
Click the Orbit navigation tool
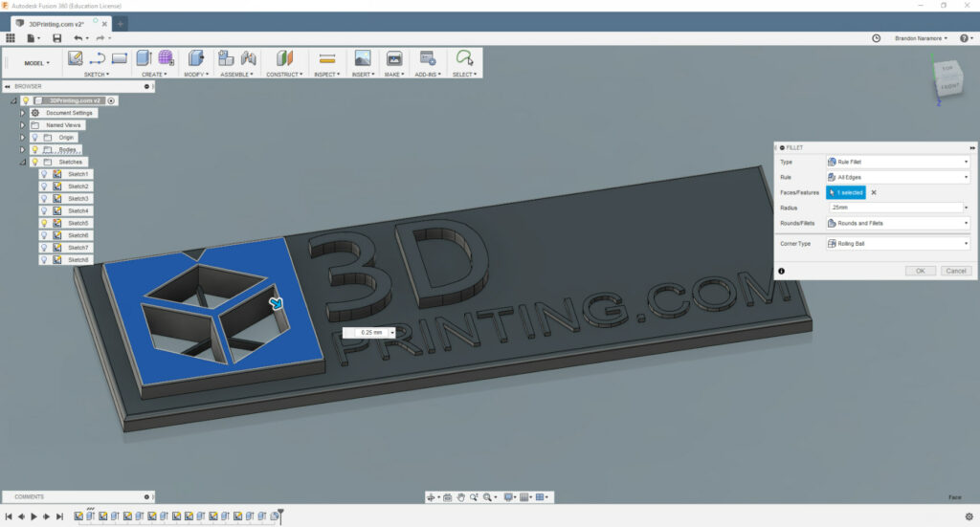coord(432,497)
